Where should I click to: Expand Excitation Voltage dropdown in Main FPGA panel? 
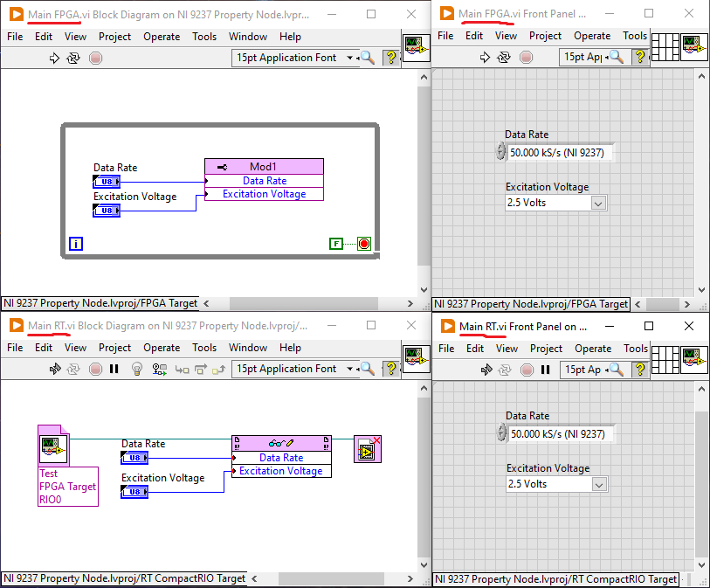598,203
